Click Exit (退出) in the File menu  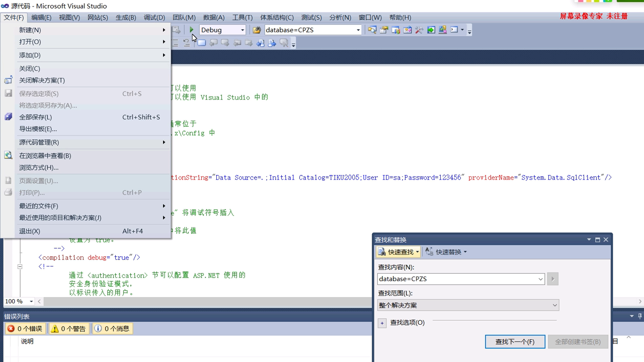(x=93, y=231)
